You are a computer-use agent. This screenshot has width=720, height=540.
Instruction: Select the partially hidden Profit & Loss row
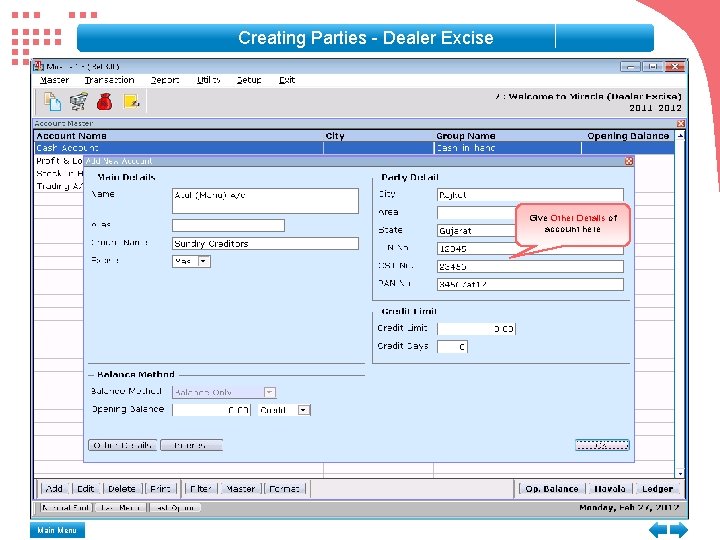coord(59,161)
